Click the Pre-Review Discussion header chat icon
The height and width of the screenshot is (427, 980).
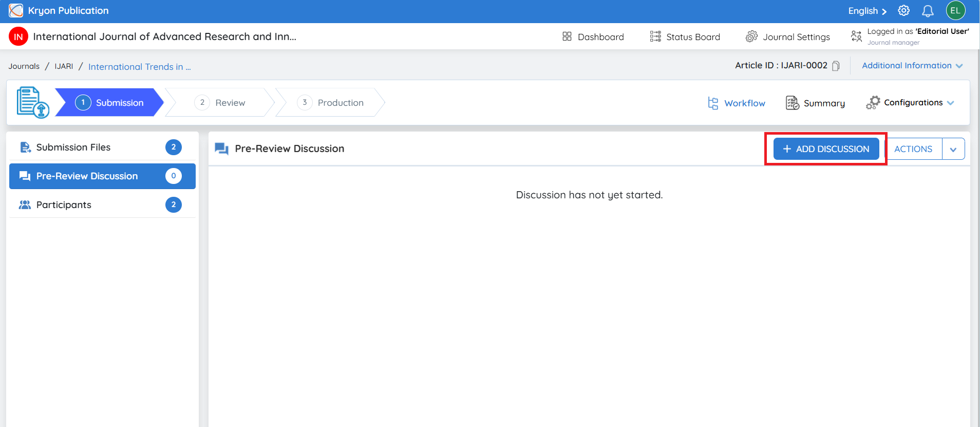pyautogui.click(x=221, y=149)
